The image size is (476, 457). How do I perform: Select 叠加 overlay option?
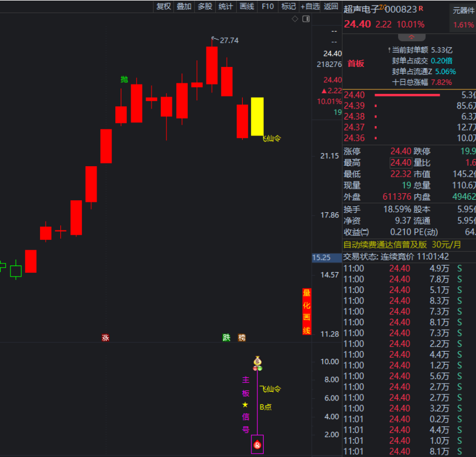tap(184, 7)
